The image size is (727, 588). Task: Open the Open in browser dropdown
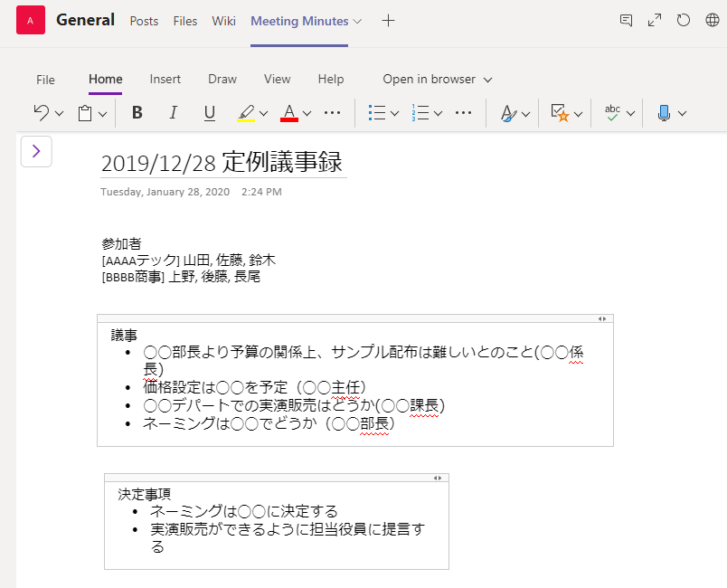pyautogui.click(x=438, y=80)
